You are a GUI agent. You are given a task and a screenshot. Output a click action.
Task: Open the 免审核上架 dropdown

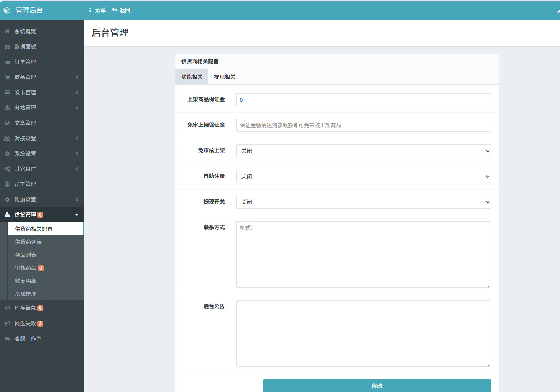364,151
